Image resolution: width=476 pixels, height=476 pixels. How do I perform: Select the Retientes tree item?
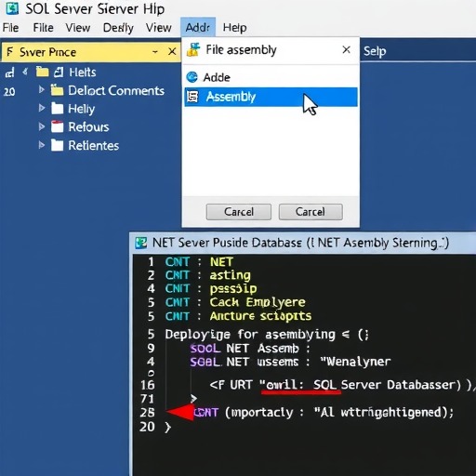94,146
